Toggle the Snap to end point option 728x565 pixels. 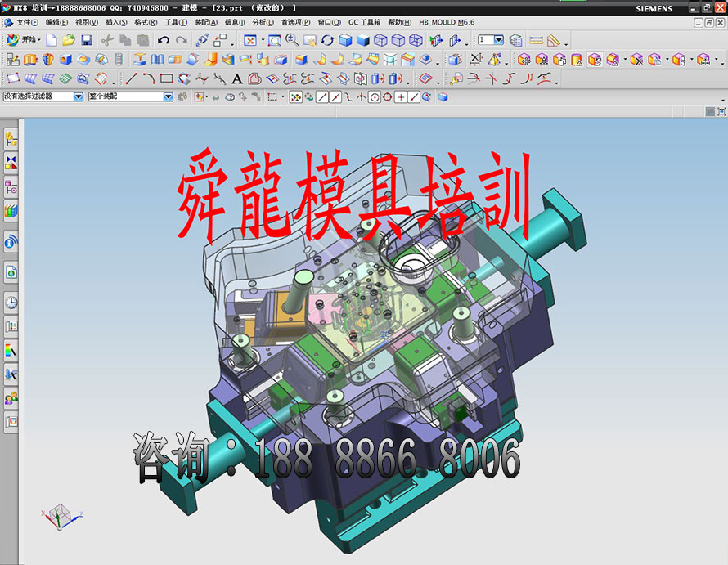click(x=321, y=97)
